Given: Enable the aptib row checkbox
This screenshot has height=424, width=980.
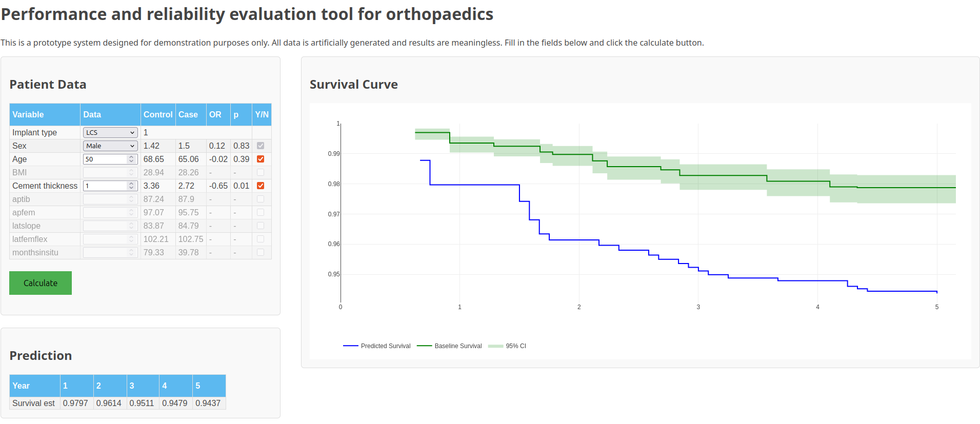Looking at the screenshot, I should pos(261,199).
